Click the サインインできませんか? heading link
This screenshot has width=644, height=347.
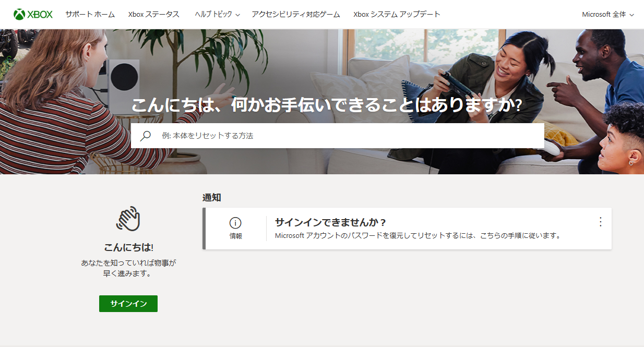coord(330,223)
